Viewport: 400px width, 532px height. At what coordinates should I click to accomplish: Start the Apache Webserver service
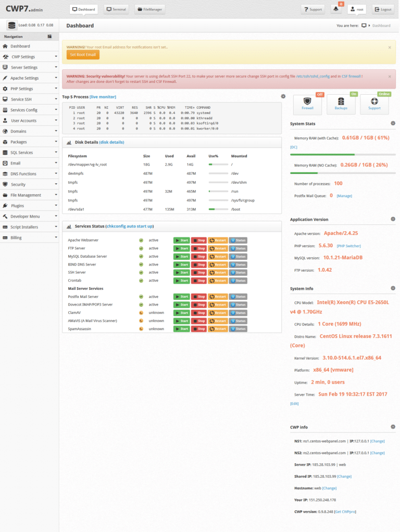(182, 240)
